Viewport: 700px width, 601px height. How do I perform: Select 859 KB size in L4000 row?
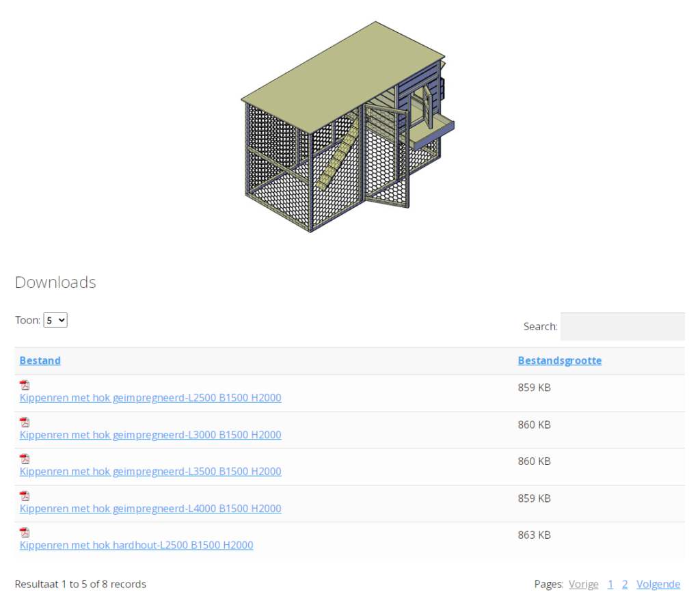(535, 498)
